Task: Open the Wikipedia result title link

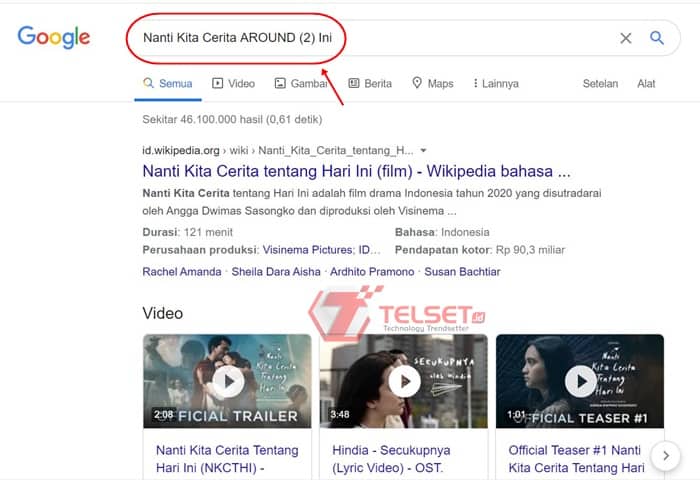Action: [356, 170]
